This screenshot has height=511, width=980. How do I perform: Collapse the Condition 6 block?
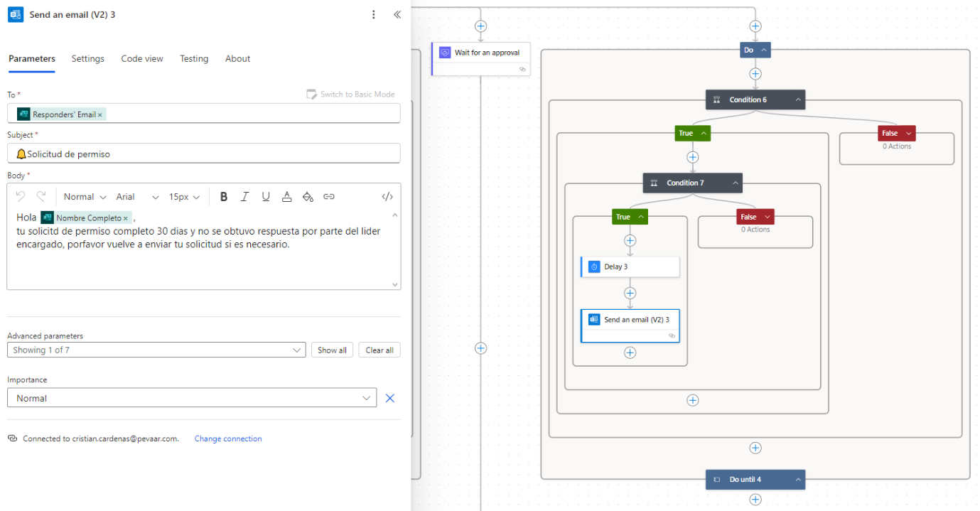798,100
